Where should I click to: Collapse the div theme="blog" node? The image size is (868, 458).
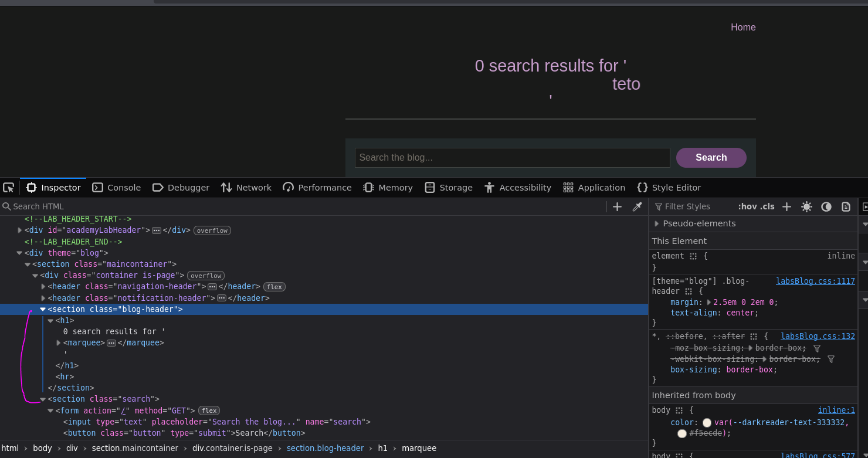[19, 253]
